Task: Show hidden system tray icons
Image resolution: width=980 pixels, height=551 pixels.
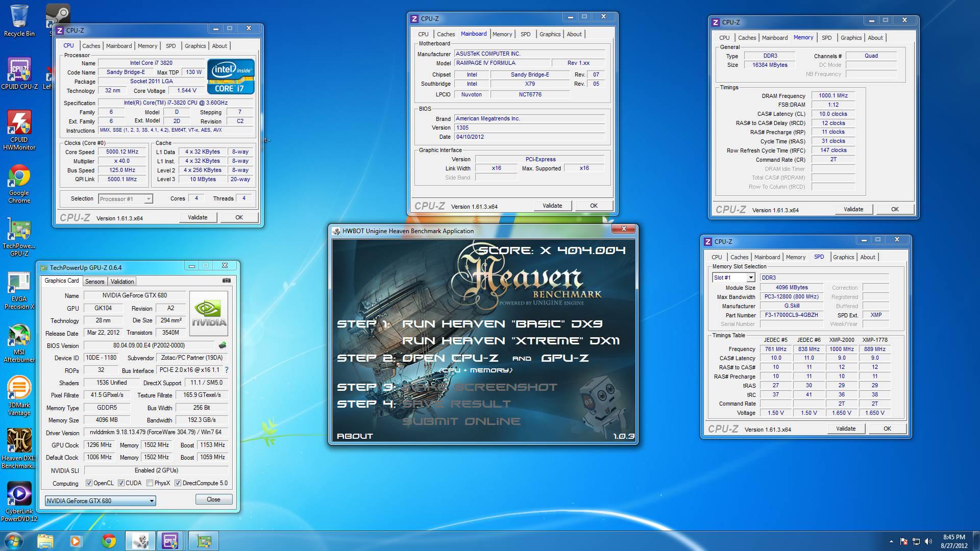Action: (x=891, y=541)
